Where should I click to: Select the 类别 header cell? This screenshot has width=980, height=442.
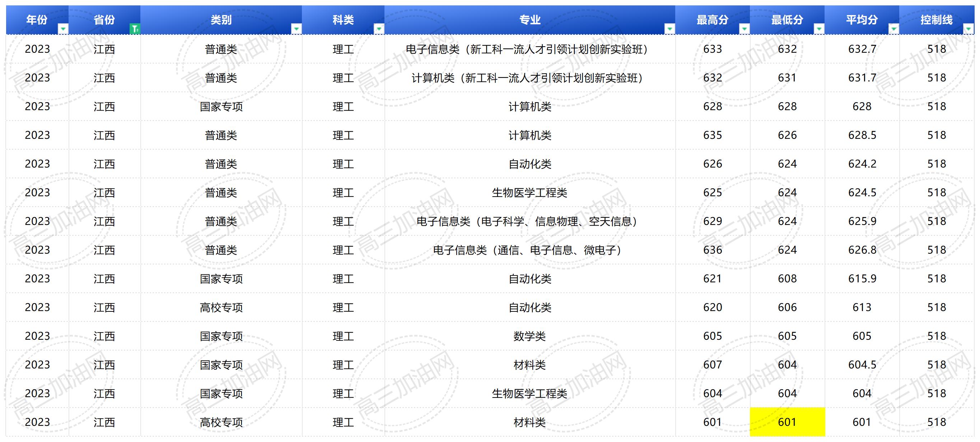[x=221, y=20]
